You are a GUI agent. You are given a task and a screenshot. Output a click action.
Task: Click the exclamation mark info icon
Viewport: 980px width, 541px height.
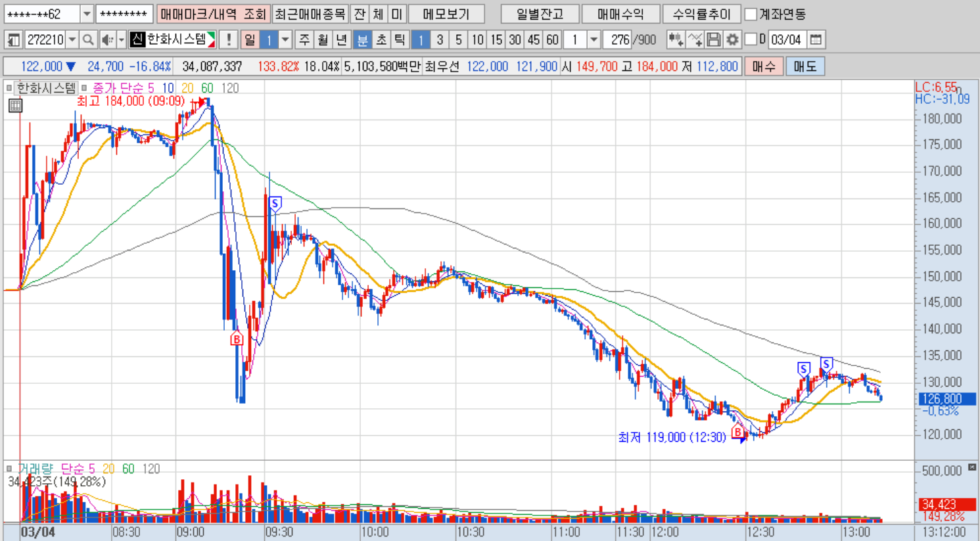[x=228, y=40]
